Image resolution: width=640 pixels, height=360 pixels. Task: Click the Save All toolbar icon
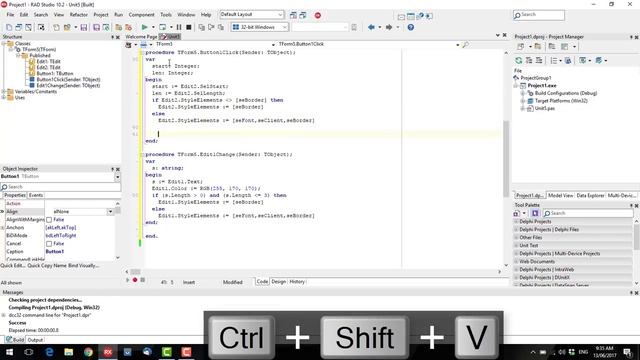point(96,27)
